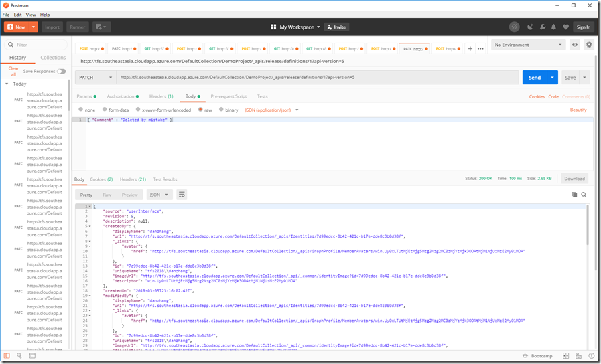The image size is (601, 364).
Task: Open the Code snippet link
Action: [x=553, y=97]
